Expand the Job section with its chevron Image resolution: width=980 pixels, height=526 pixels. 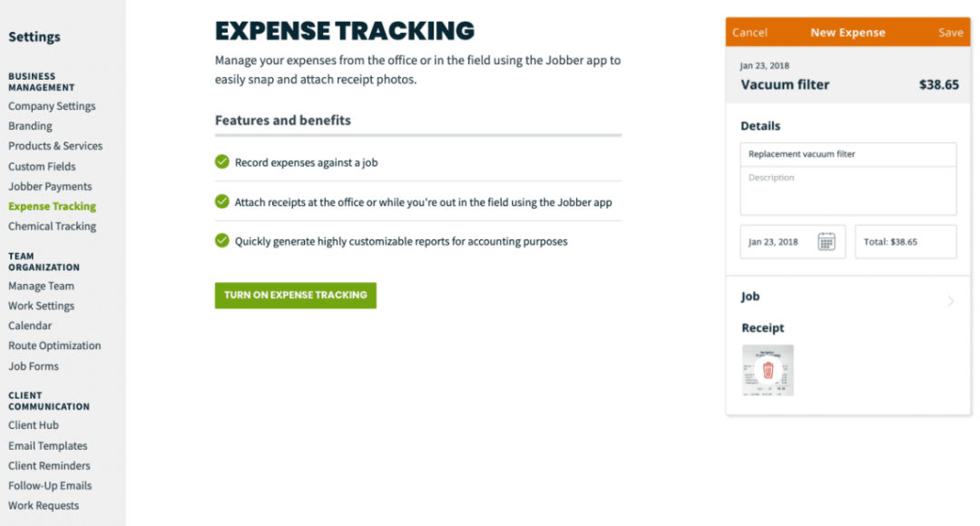(950, 299)
